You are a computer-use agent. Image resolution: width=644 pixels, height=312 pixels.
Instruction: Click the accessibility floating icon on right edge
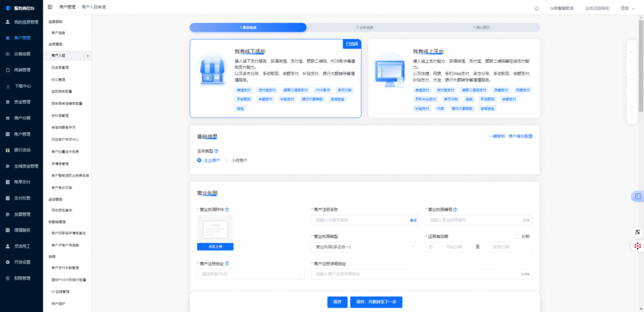pos(638,232)
